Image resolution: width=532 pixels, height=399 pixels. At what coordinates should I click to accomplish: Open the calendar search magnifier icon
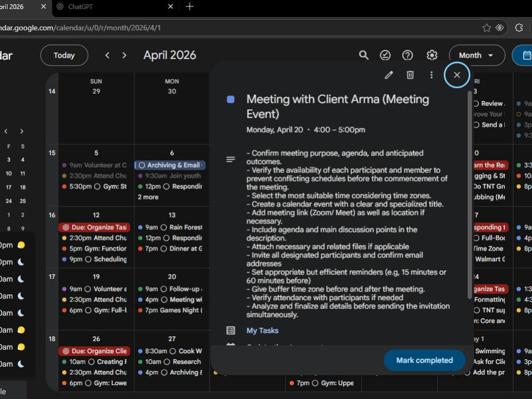coord(364,55)
